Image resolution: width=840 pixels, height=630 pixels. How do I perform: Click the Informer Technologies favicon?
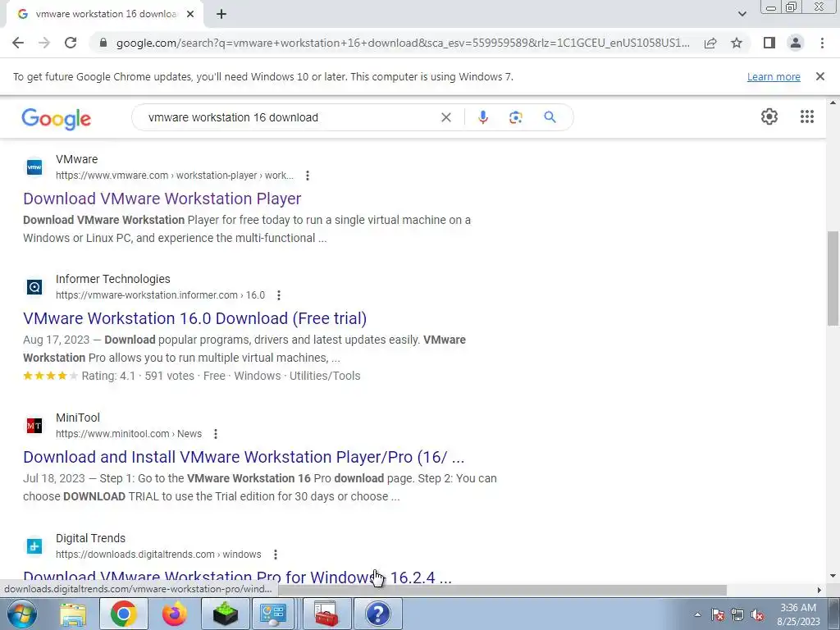(34, 287)
